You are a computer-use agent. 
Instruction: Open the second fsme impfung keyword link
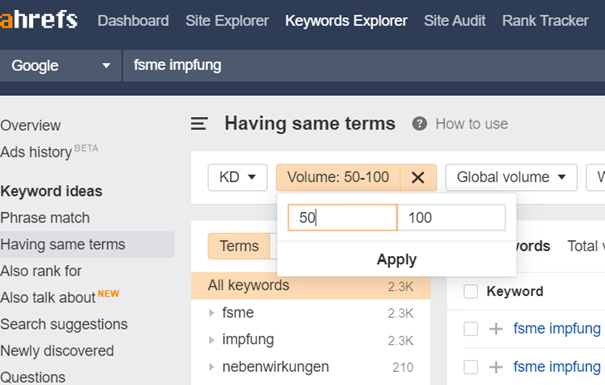[557, 366]
